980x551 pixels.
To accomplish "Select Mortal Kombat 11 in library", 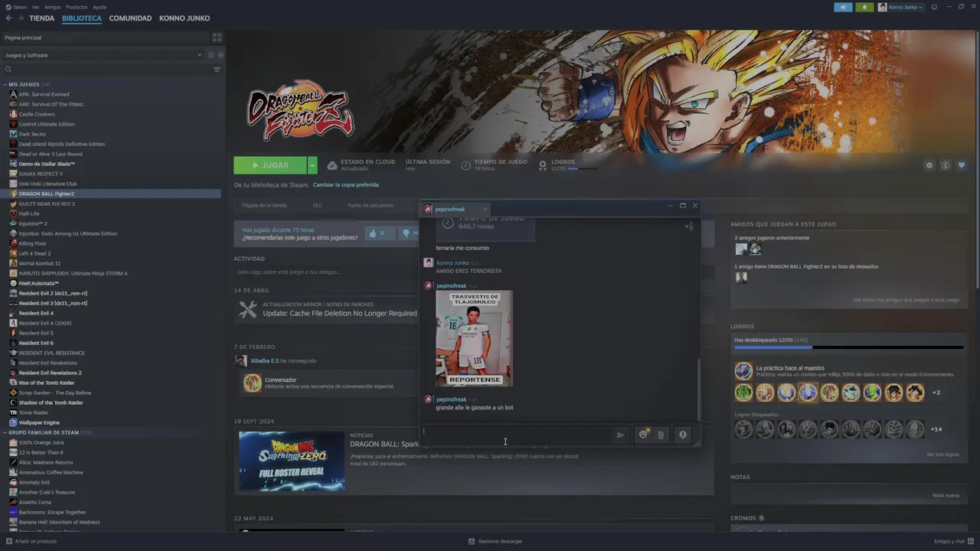I will click(39, 263).
